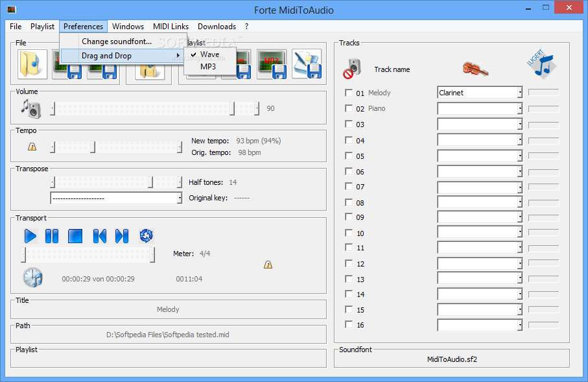Open the Windows menu
Image resolution: width=588 pixels, height=382 pixels.
(128, 27)
